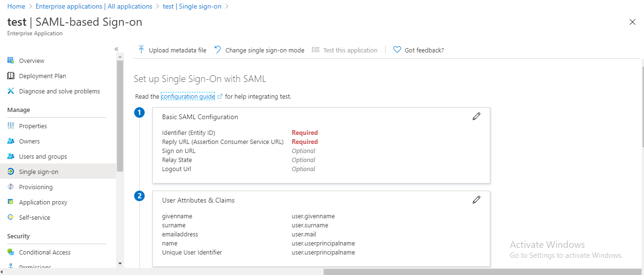This screenshot has width=644, height=275.
Task: Click user.surname claim value
Action: coord(310,225)
